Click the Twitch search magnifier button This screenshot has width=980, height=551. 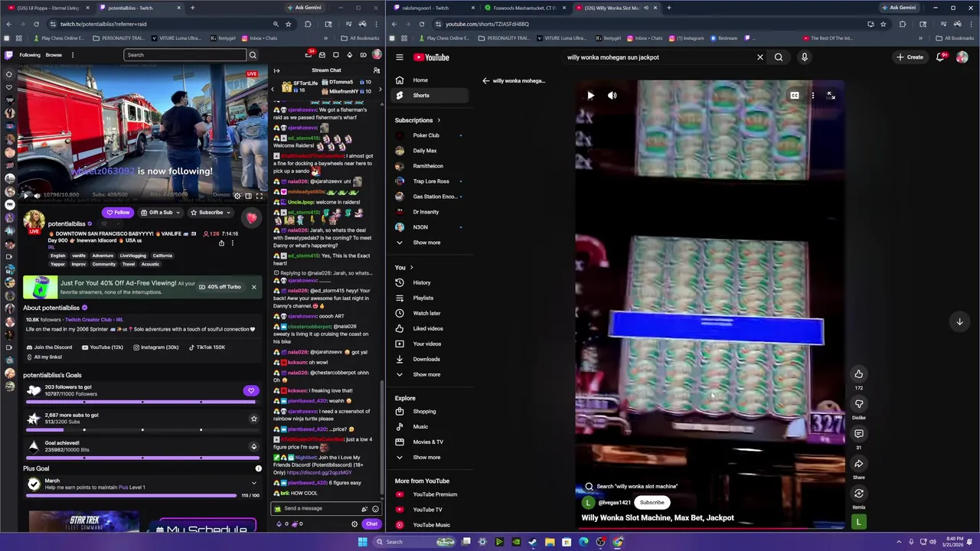point(253,55)
